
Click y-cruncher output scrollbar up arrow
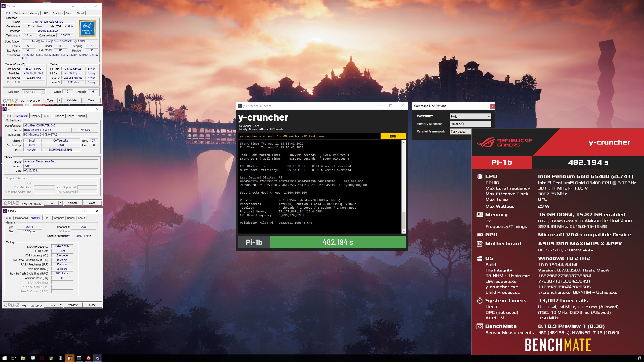pos(404,143)
